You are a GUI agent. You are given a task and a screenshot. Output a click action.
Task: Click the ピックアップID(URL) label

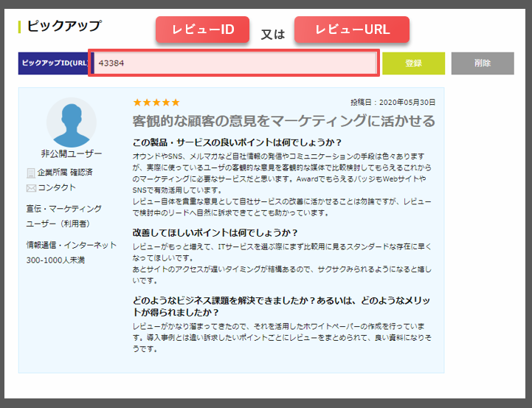tap(55, 63)
